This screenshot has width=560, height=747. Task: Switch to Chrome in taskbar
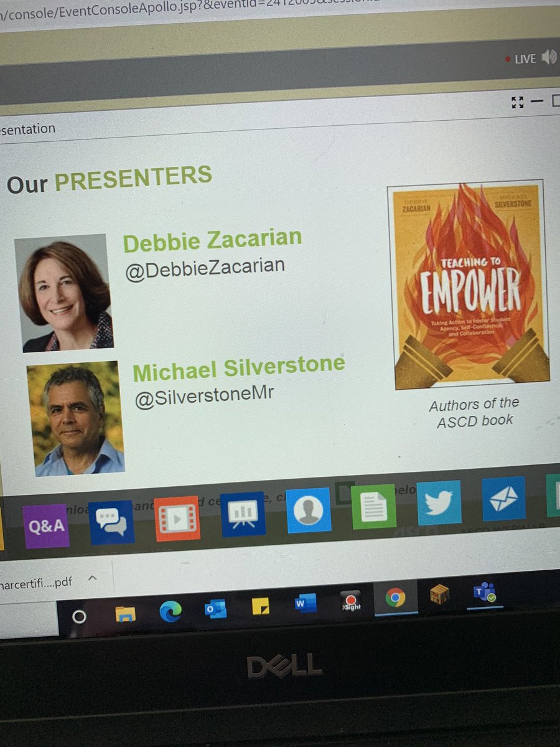394,598
